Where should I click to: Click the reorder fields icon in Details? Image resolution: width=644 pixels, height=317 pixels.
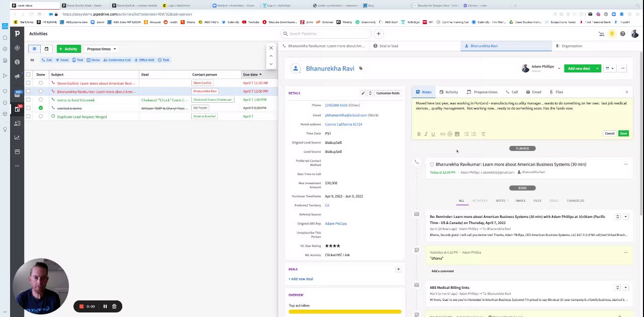pos(370,93)
